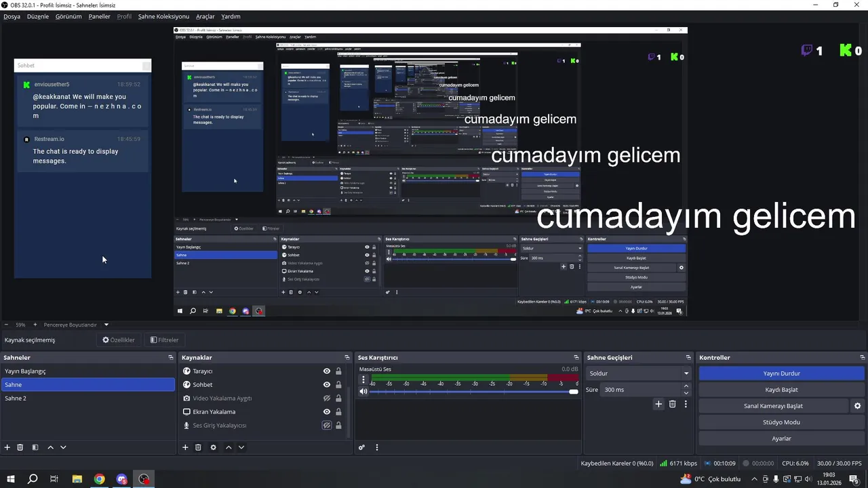The width and height of the screenshot is (868, 488).
Task: Mute Masaüstü Ses with the speaker icon
Action: point(363,392)
